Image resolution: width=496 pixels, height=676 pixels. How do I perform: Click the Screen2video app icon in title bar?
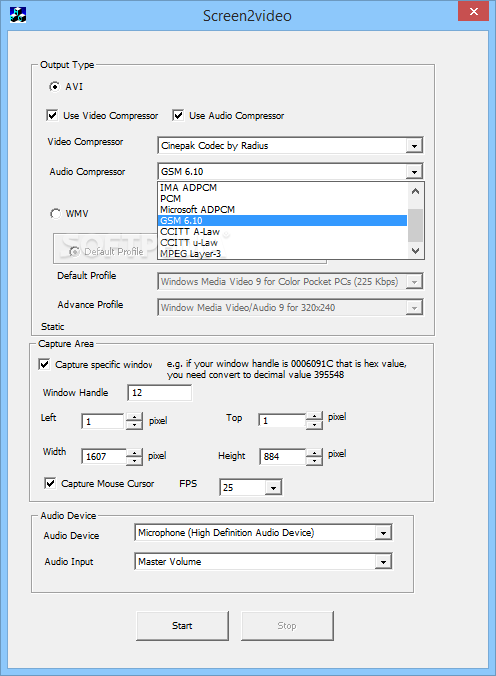[x=18, y=15]
